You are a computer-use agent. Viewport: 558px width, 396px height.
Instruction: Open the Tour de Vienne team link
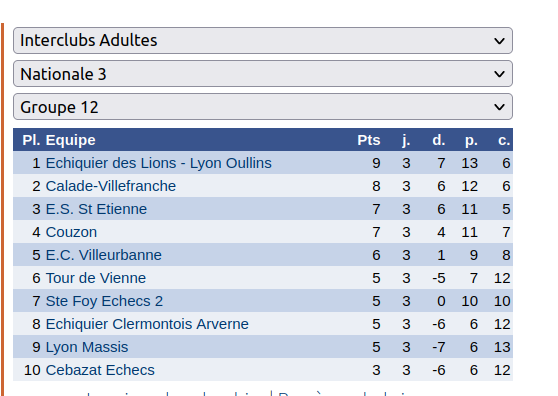point(96,278)
